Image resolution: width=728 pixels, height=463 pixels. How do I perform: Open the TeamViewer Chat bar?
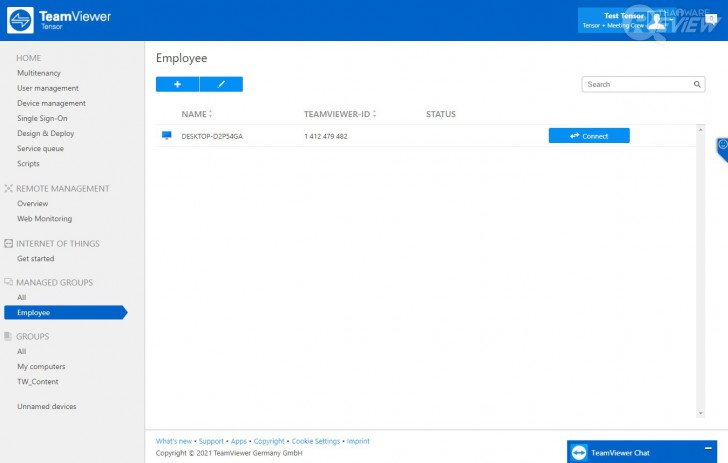coord(642,452)
